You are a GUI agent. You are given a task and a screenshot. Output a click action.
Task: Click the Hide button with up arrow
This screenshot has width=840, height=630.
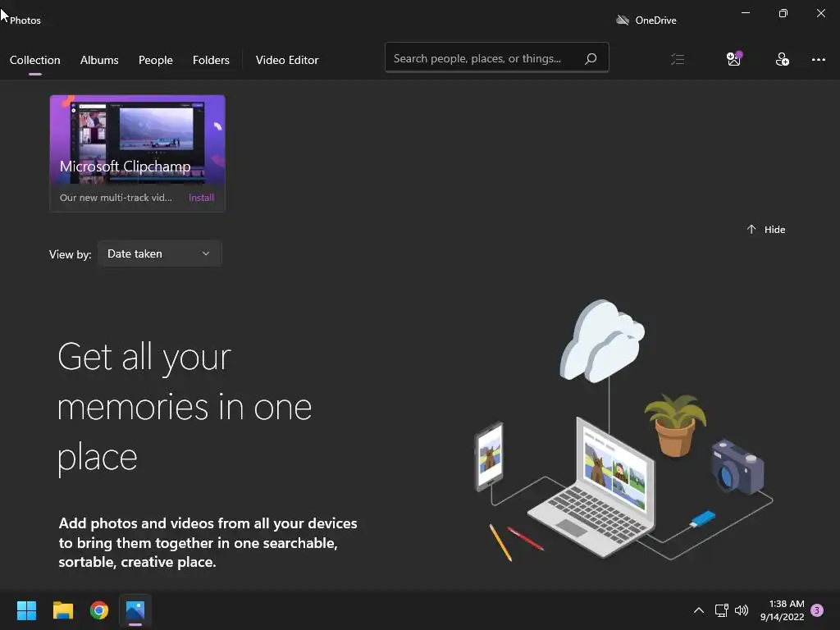click(x=766, y=230)
